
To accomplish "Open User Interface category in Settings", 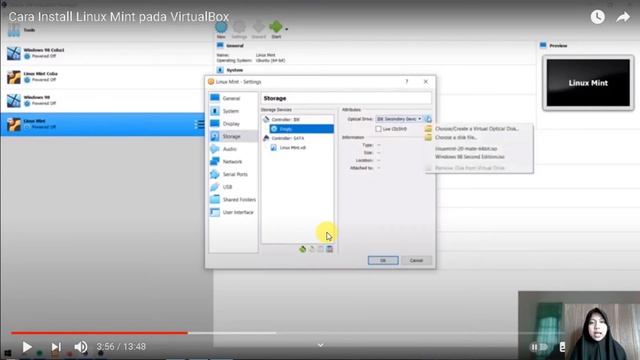I will [233, 212].
